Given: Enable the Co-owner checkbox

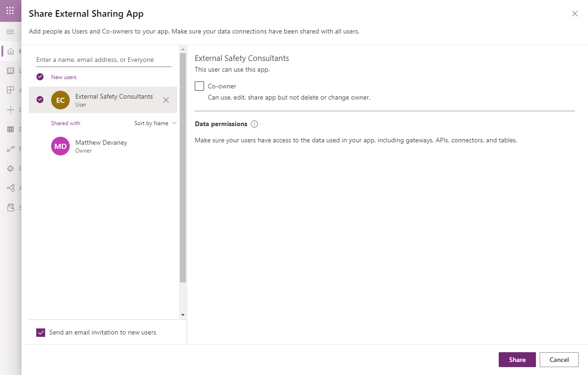Looking at the screenshot, I should click(199, 86).
